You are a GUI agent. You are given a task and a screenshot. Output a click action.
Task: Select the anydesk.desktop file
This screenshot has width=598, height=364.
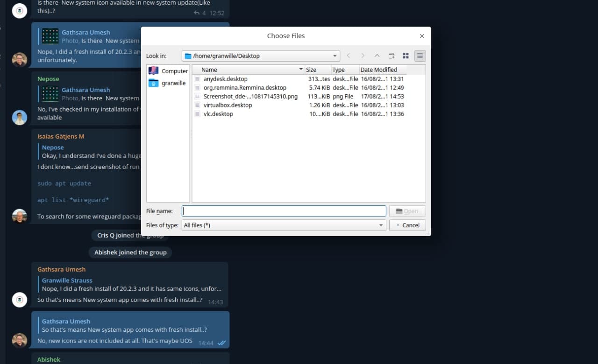tap(226, 79)
